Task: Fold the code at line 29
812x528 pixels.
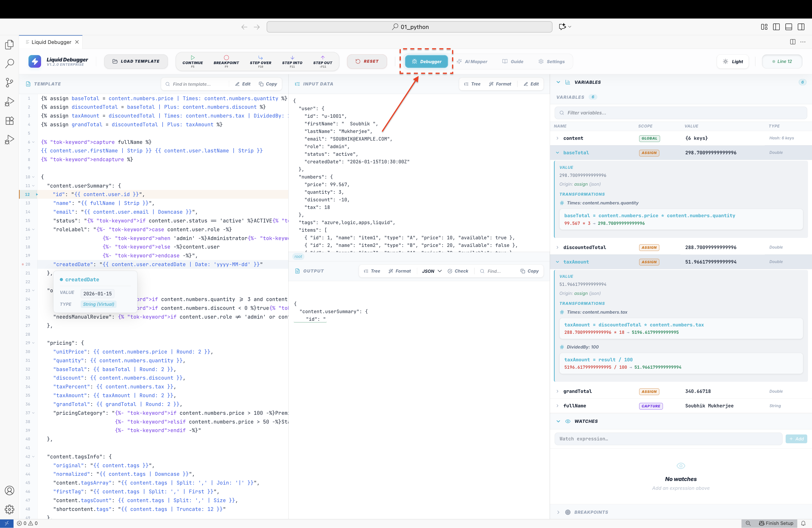Action: coord(33,343)
